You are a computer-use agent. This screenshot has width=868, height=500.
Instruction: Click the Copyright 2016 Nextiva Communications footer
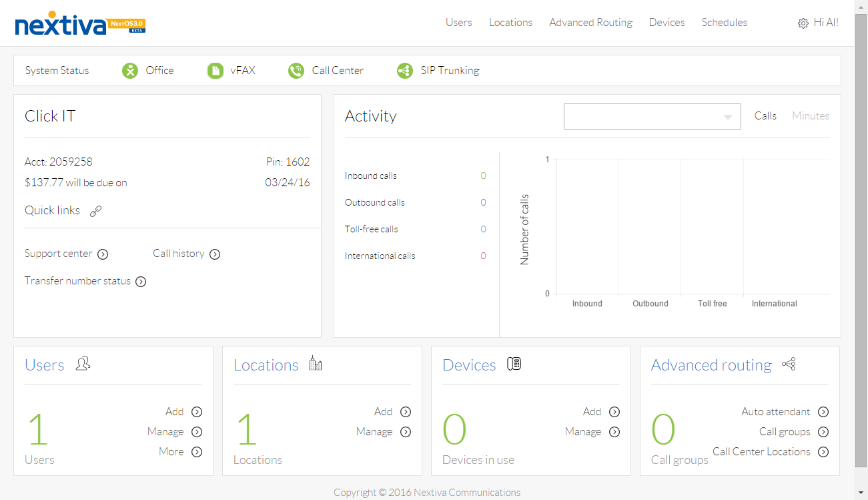(x=427, y=493)
